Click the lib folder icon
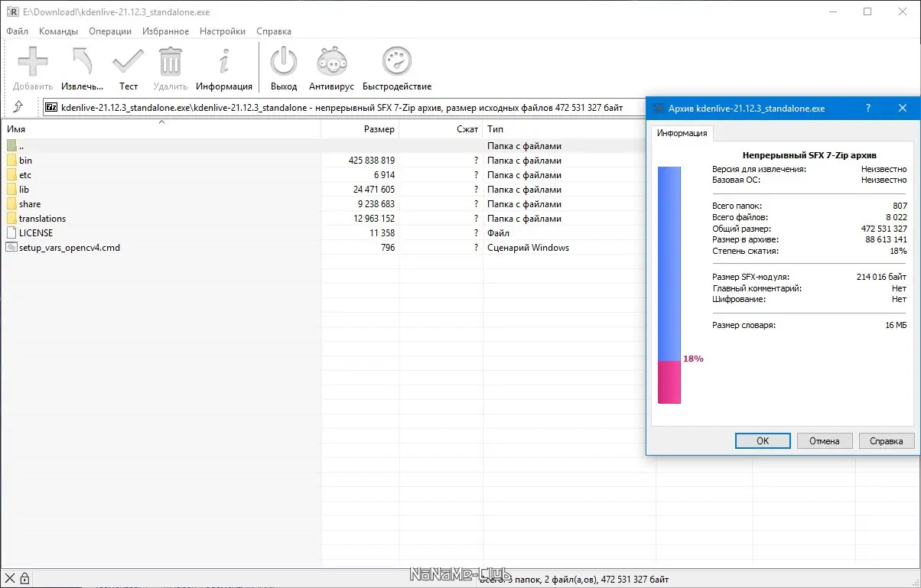 (11, 190)
